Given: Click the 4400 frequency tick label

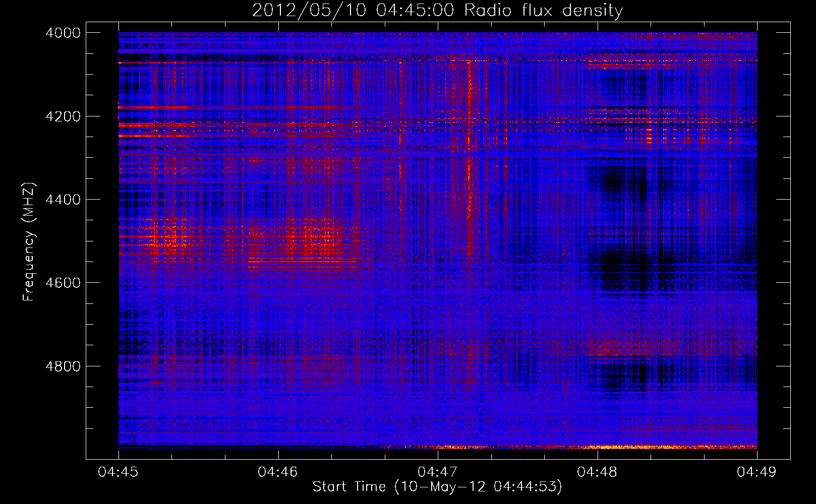Looking at the screenshot, I should 63,200.
